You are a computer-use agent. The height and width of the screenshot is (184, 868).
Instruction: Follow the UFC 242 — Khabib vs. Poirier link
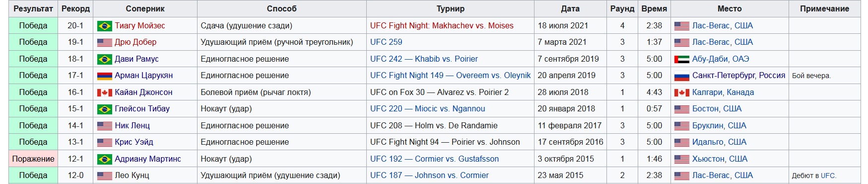point(424,59)
